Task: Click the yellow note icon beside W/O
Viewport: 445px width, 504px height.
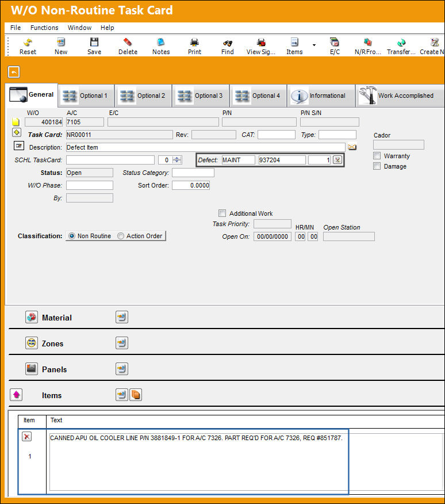Action: point(16,122)
